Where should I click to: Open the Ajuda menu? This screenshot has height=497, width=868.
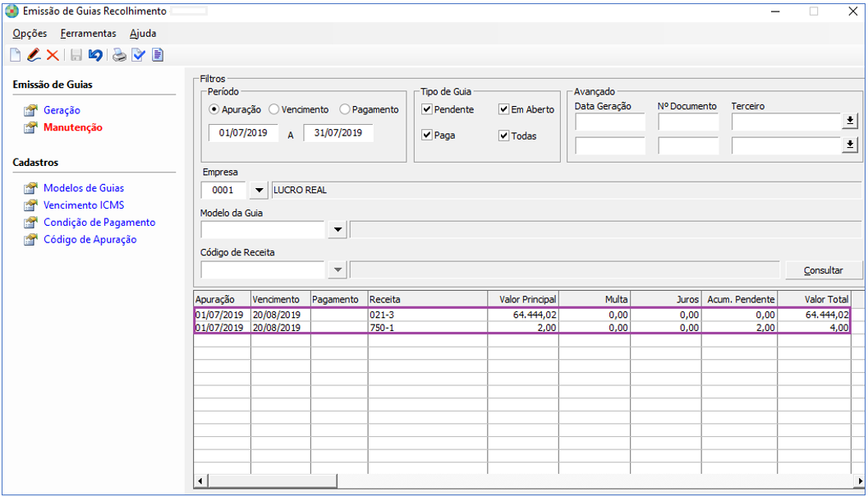point(143,33)
